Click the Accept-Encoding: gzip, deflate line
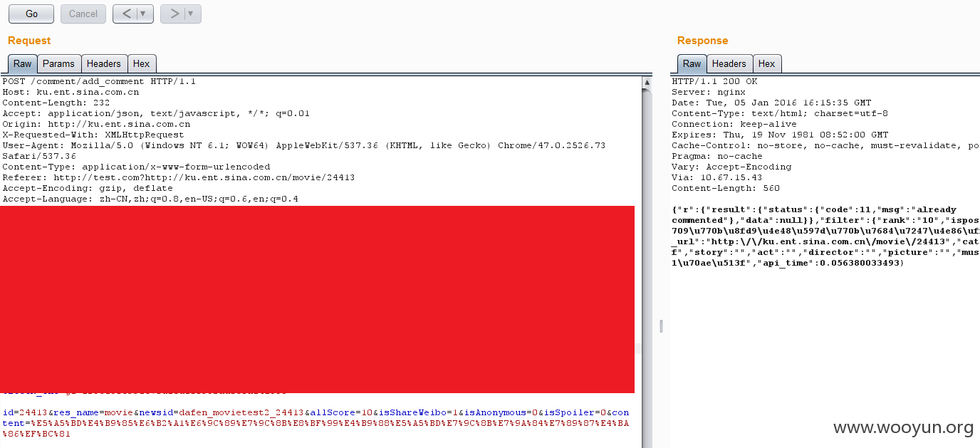980x448 pixels. point(88,188)
